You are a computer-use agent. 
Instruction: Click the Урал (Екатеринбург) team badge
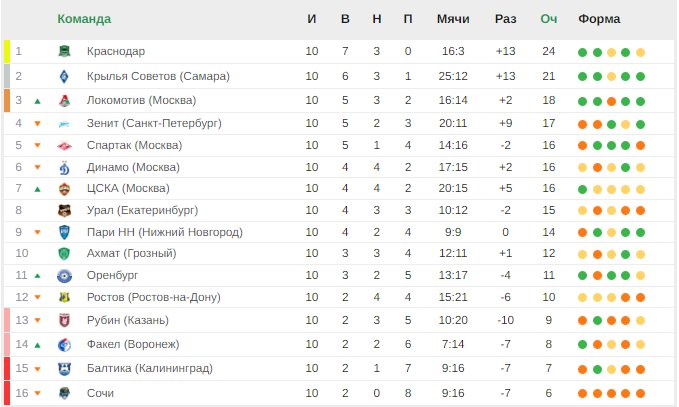click(x=64, y=210)
